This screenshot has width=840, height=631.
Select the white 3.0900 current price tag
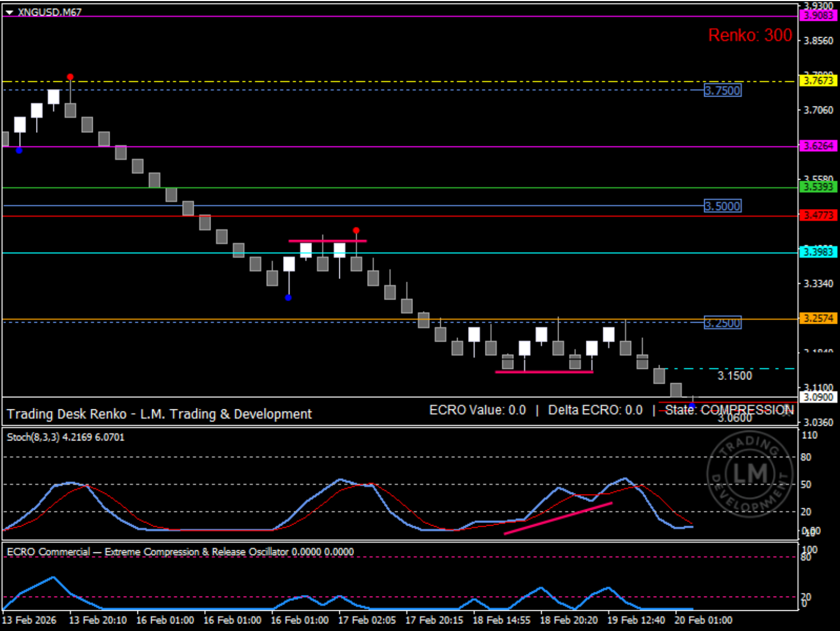(x=818, y=397)
